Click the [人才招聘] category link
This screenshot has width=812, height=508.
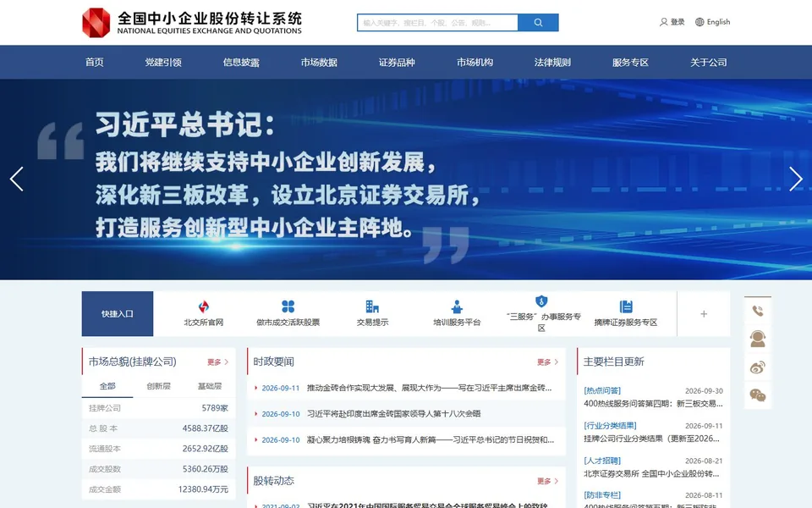tap(601, 461)
